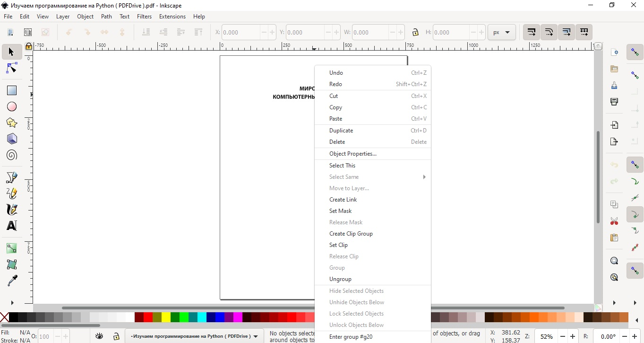The image size is (644, 343).
Task: Pick the Dropper color picker tool
Action: [x=12, y=281]
